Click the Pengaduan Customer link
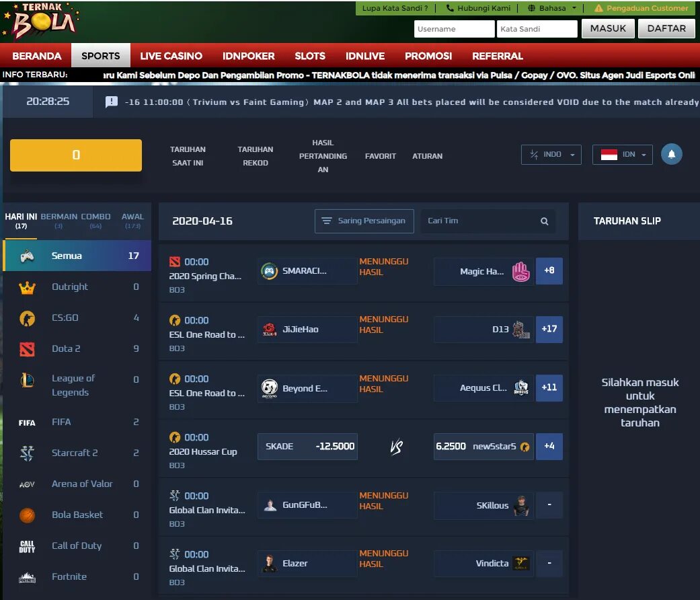Screen dimensions: 700x600 [641, 8]
